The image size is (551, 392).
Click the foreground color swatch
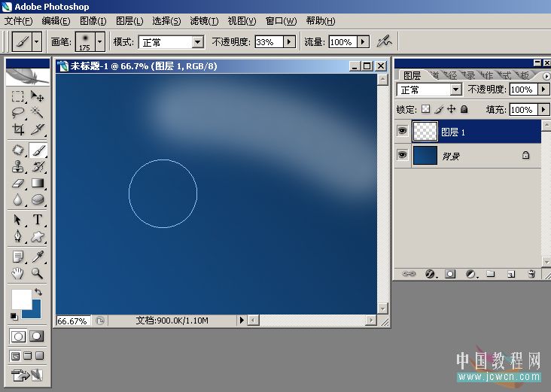click(x=21, y=299)
